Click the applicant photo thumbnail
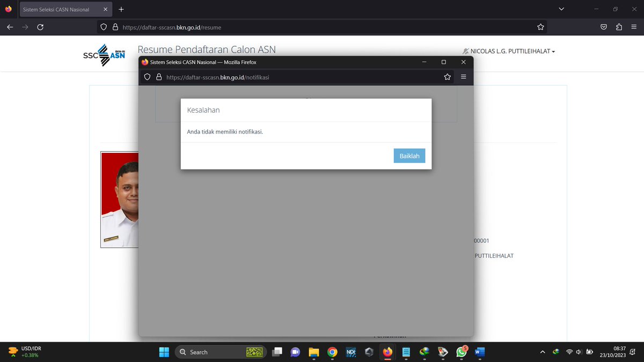 click(120, 200)
